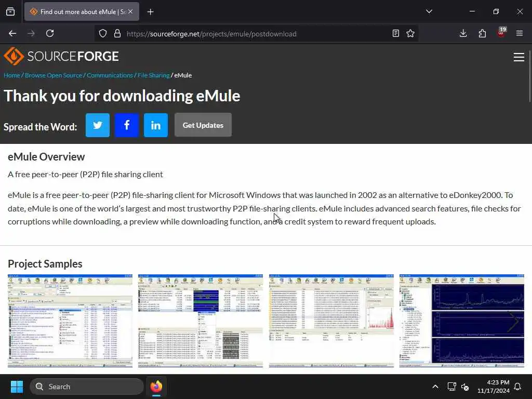The width and height of the screenshot is (532, 399).
Task: Open Firefox recent browsing view icon
Action: [10, 12]
